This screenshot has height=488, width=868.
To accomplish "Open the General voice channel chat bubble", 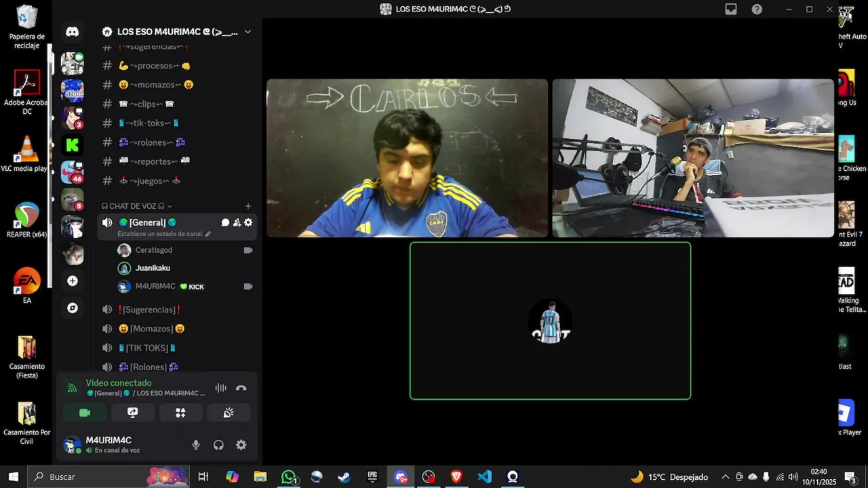I will click(x=225, y=222).
